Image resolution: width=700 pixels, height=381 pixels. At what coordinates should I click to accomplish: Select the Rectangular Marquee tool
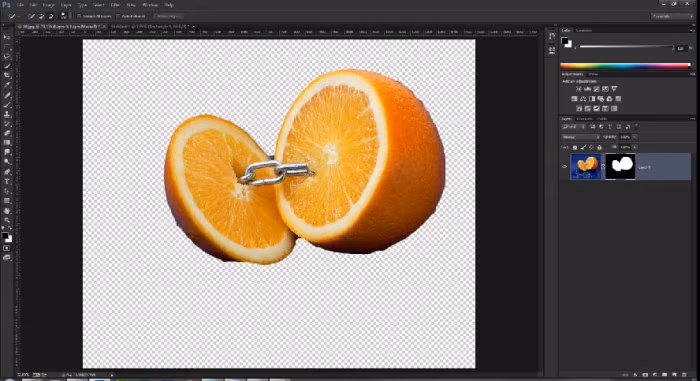click(x=7, y=46)
